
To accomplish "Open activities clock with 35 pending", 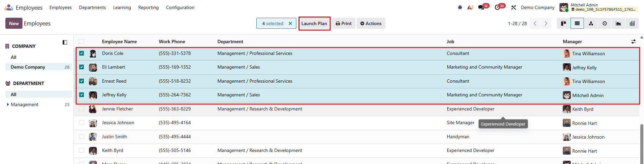I will pos(499,7).
